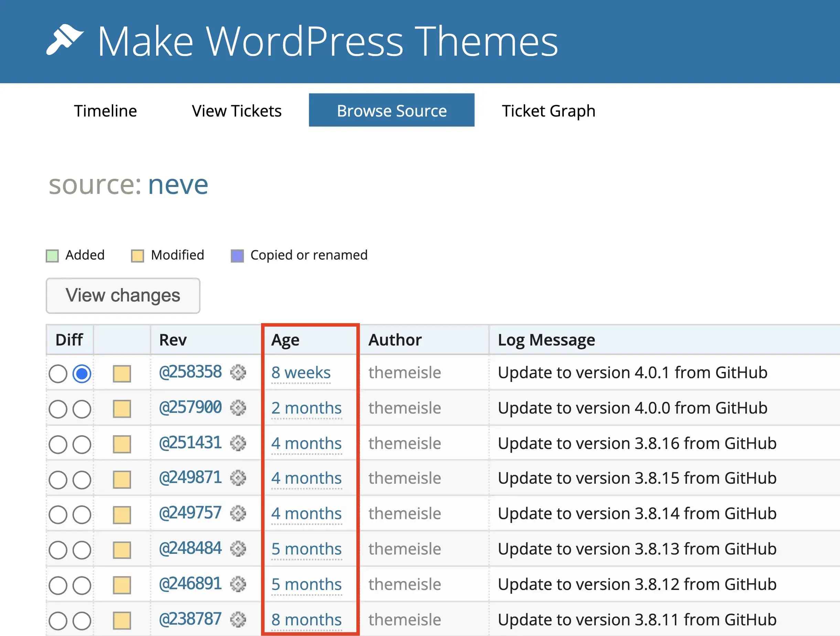Select the first diff radio for @249757
This screenshot has width=840, height=636.
click(x=58, y=515)
